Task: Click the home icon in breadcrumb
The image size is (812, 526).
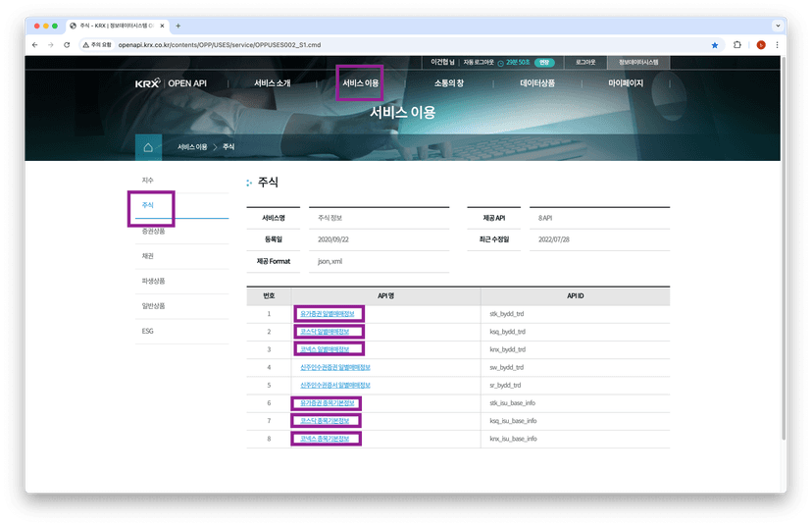Action: (148, 147)
